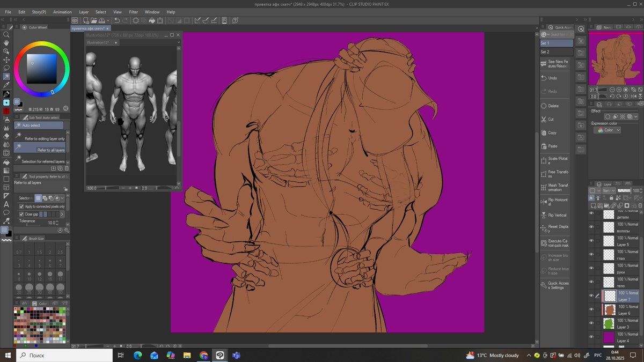
Task: Click Navigator preview thumbnail
Action: [615, 58]
